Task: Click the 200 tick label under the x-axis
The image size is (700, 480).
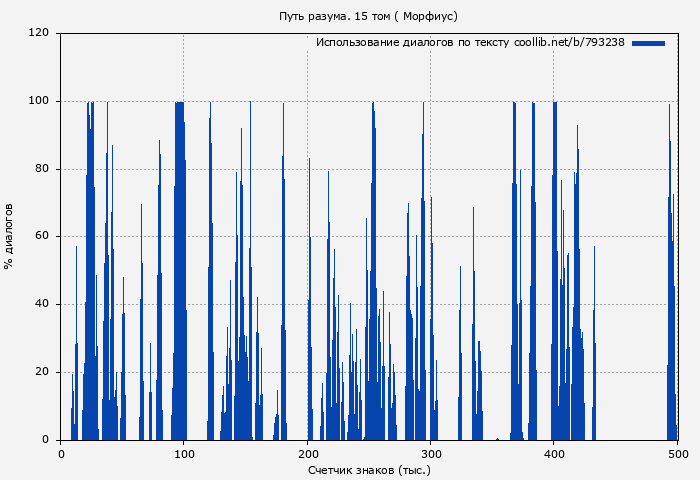Action: click(307, 454)
